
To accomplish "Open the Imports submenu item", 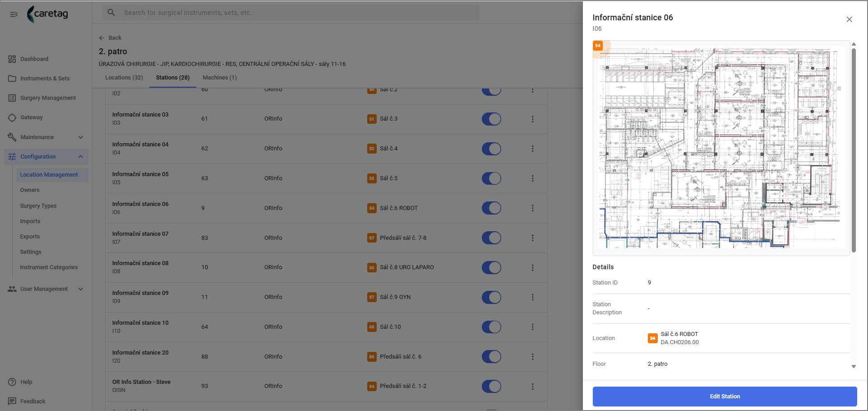I will (30, 221).
